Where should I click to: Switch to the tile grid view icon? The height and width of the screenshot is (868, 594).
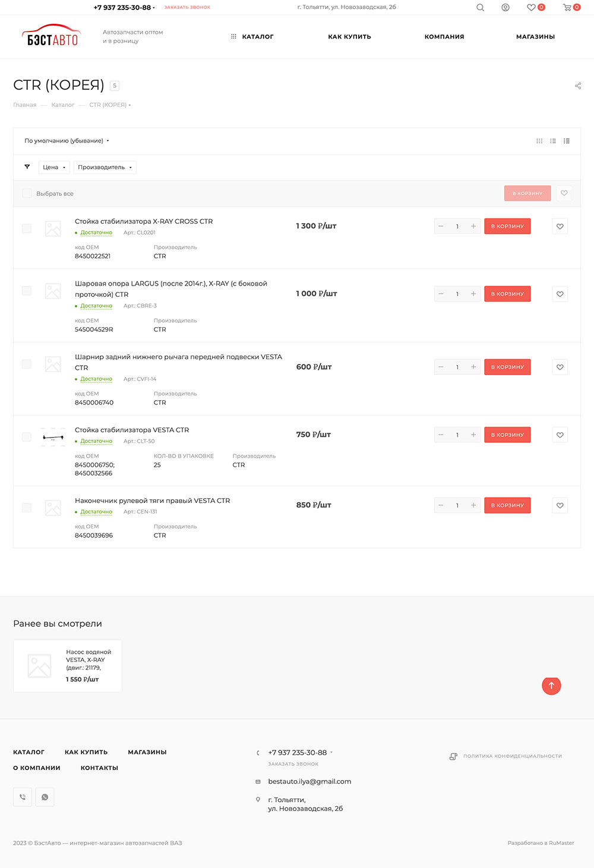point(539,141)
